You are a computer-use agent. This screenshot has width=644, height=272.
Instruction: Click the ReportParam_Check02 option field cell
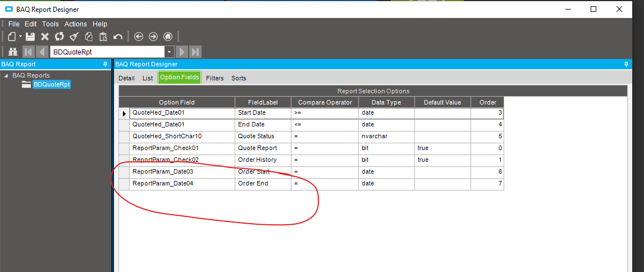coord(182,160)
